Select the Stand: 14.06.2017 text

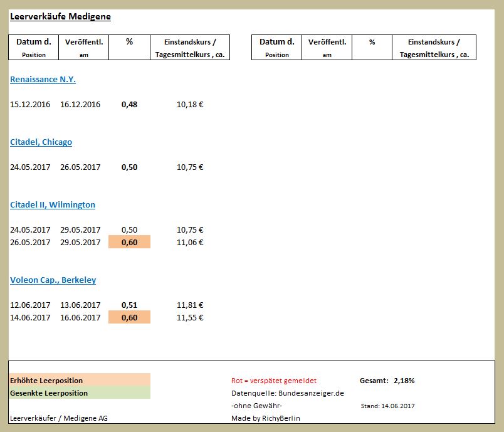pyautogui.click(x=387, y=406)
